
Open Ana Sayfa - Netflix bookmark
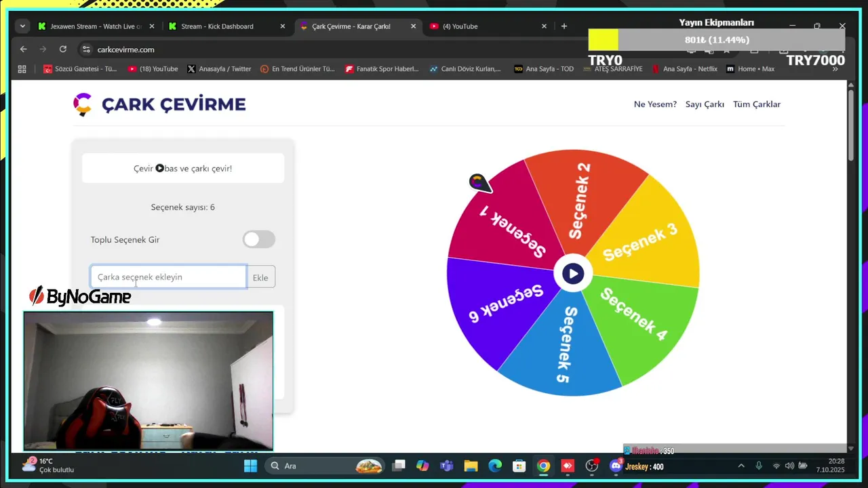[684, 69]
